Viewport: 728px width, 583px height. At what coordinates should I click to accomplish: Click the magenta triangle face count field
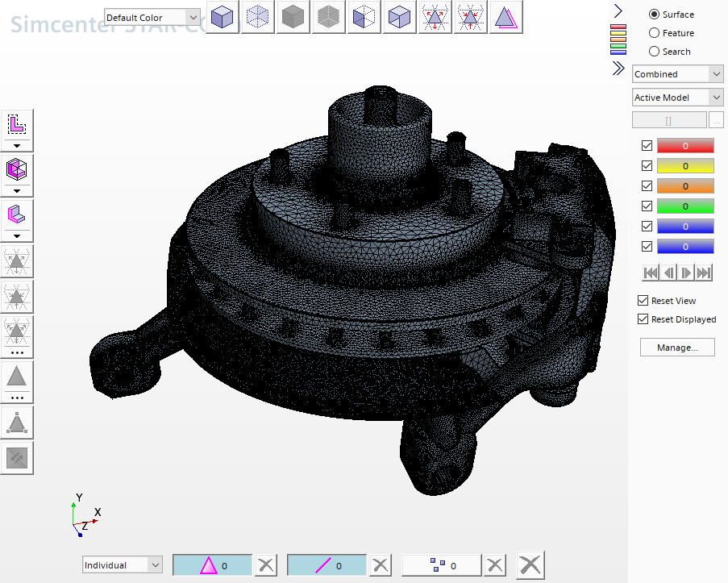(213, 565)
